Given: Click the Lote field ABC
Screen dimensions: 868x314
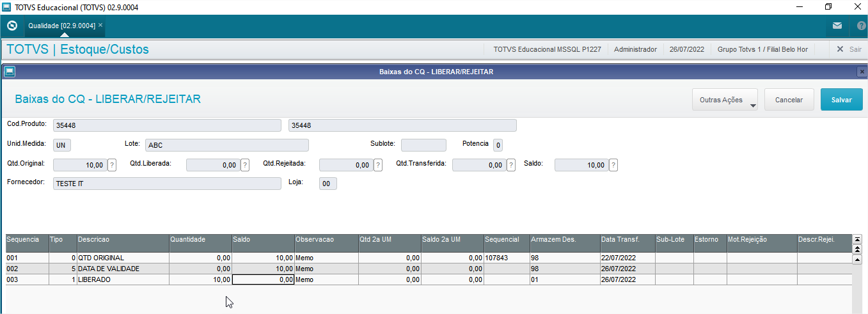Looking at the screenshot, I should 227,145.
